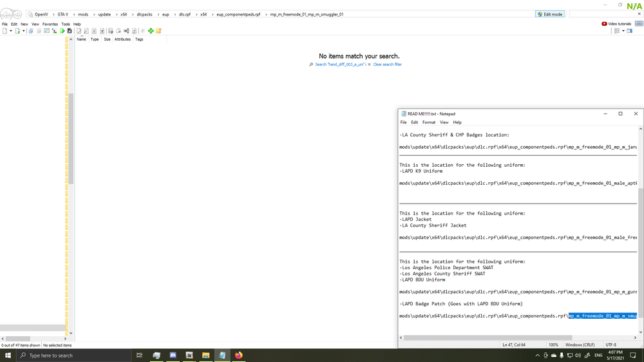644x362 pixels.
Task: Sort the file list by the Size column
Action: [107, 39]
